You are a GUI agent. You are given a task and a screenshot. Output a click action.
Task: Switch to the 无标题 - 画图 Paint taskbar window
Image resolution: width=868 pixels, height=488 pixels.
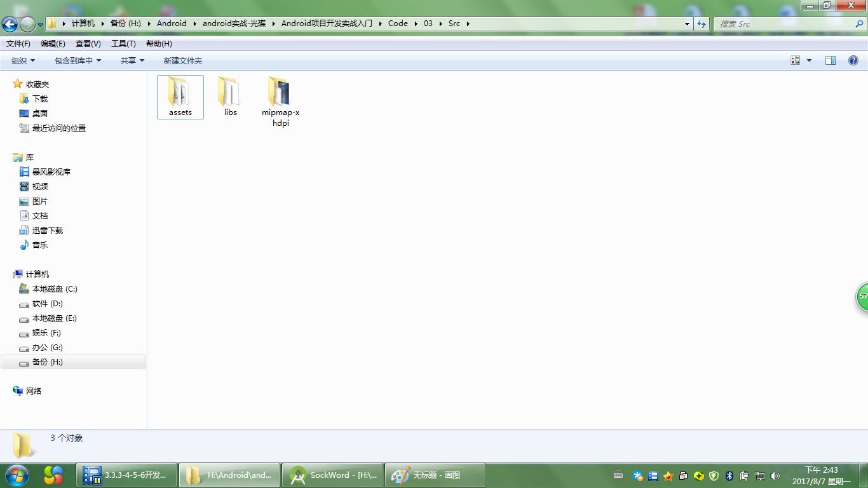point(435,475)
